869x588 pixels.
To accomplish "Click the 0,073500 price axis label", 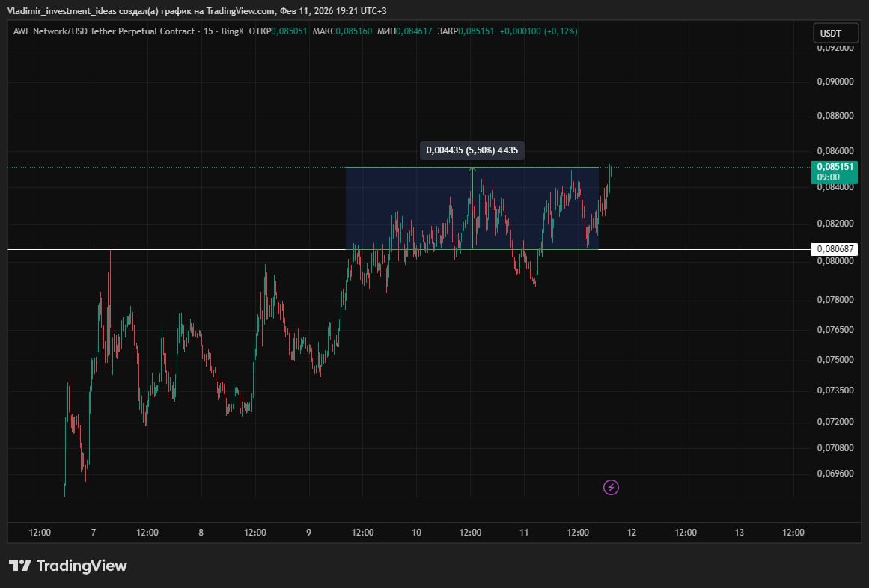I will [x=835, y=391].
